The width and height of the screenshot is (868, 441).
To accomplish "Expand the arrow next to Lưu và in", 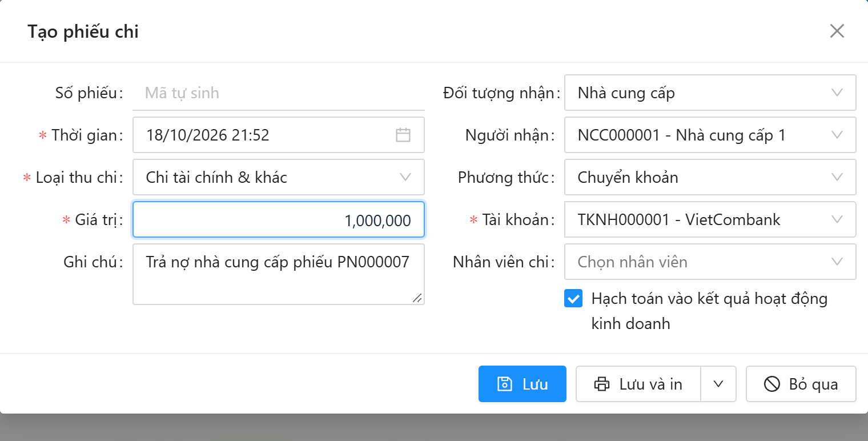I will (718, 384).
